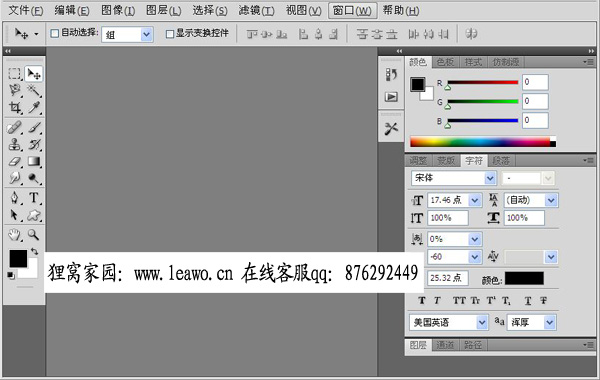The image size is (600, 380).
Task: Toggle Strikethrough text style
Action: coord(543,301)
